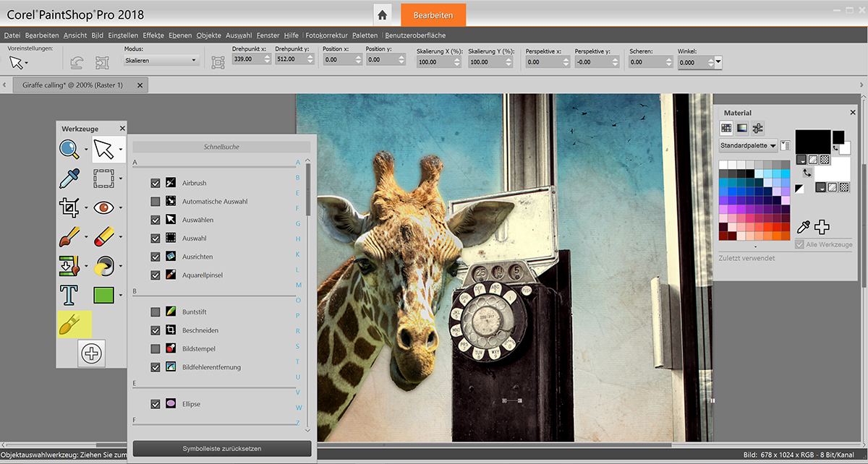Open the Modus Skalieren dropdown

click(161, 61)
